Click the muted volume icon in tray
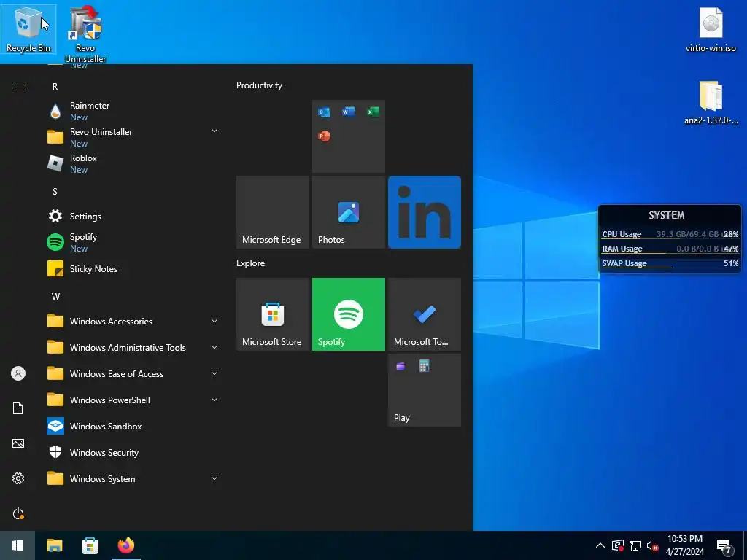Image resolution: width=747 pixels, height=560 pixels. pyautogui.click(x=652, y=545)
